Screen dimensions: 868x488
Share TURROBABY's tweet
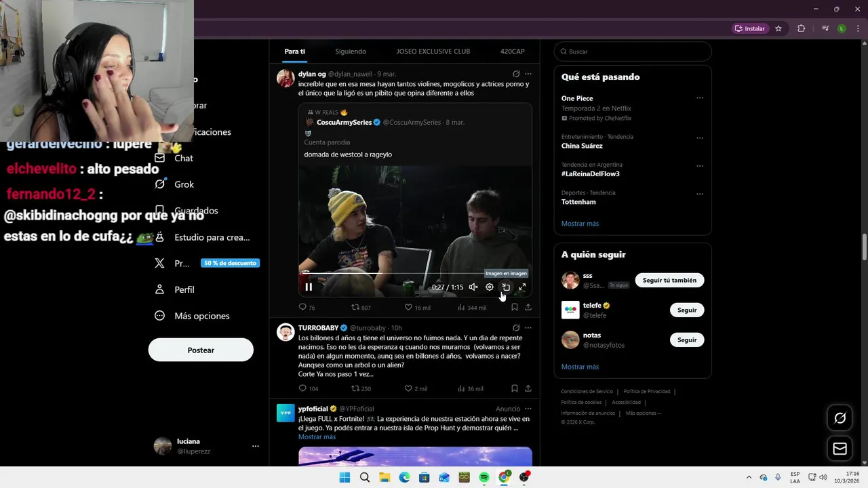pos(528,388)
